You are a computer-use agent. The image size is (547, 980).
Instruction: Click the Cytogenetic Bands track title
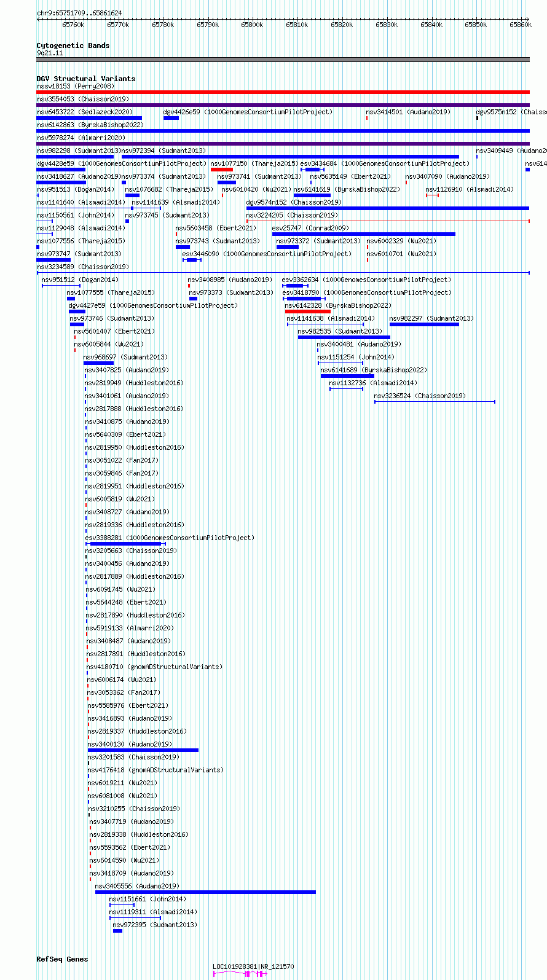pos(73,45)
